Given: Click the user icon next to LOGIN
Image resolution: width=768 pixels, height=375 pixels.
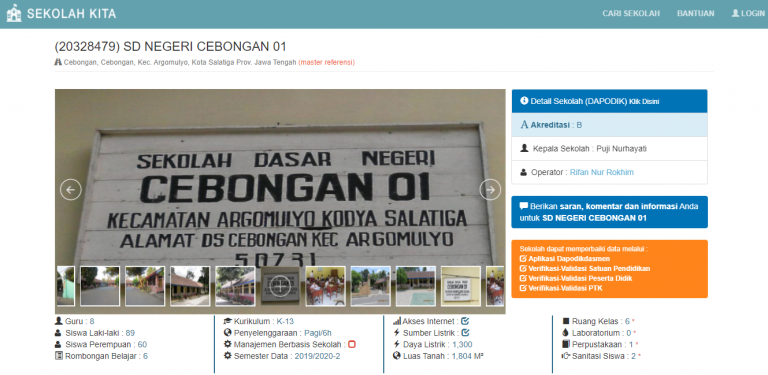Looking at the screenshot, I should coord(735,13).
